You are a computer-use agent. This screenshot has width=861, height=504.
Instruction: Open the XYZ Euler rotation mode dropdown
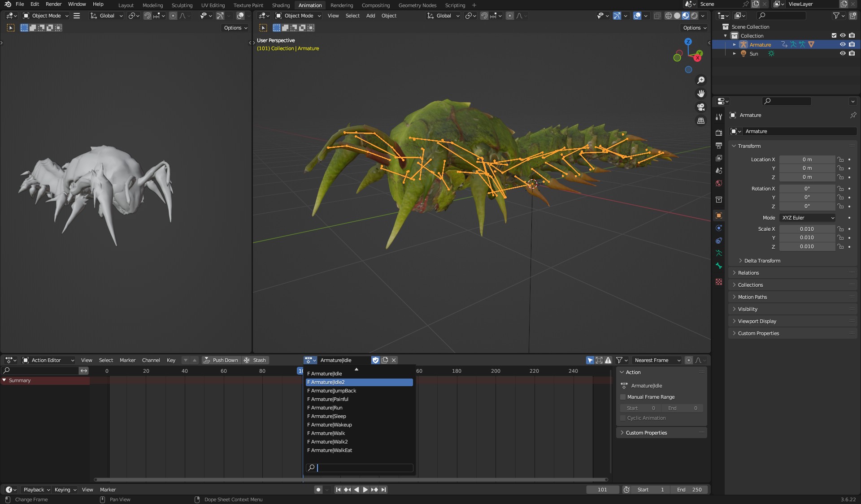coord(807,218)
